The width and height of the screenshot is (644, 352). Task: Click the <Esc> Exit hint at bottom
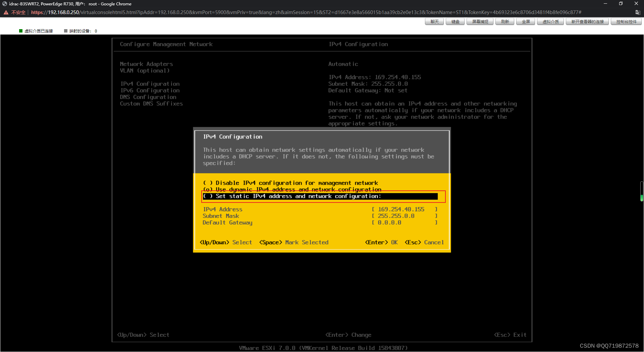pos(510,335)
